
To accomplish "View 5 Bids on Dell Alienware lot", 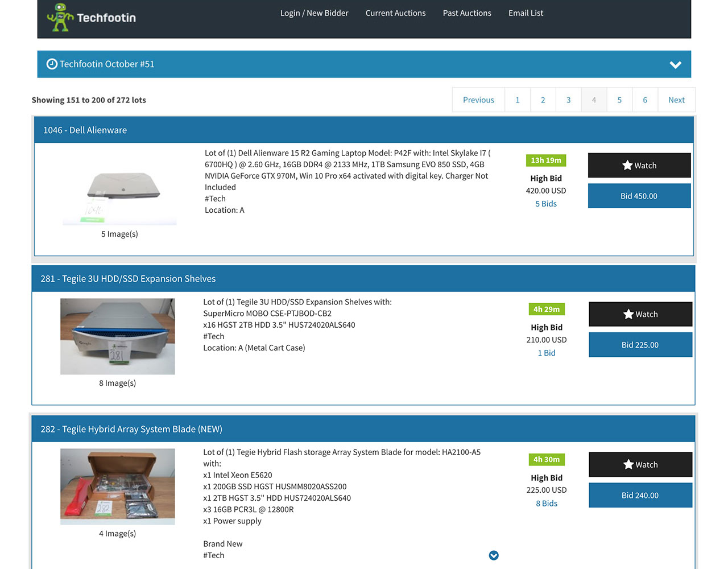I will (x=546, y=204).
